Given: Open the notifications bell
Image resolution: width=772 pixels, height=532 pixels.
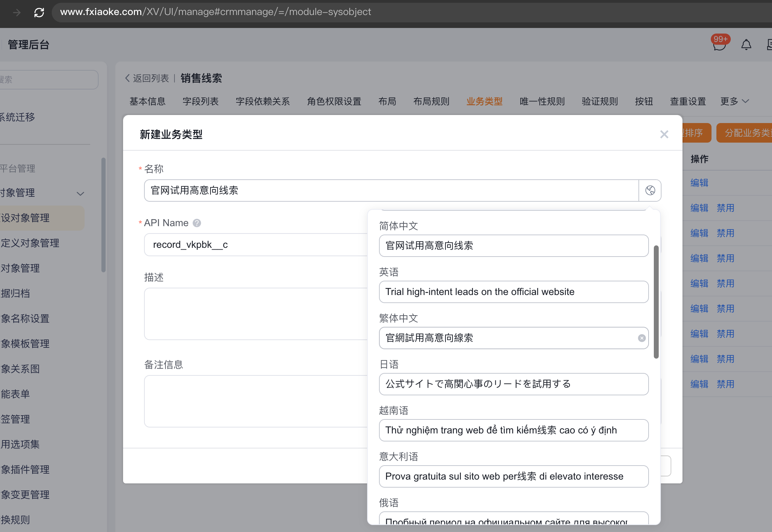Looking at the screenshot, I should (746, 44).
